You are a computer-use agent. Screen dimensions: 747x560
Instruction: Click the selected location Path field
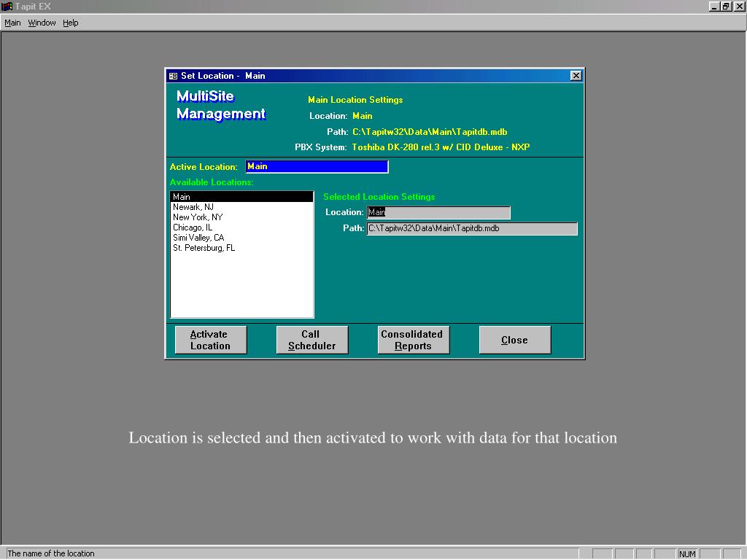[472, 228]
